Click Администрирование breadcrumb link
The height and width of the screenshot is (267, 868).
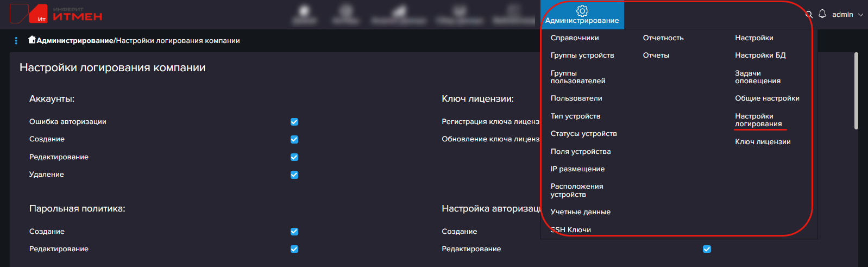click(74, 41)
